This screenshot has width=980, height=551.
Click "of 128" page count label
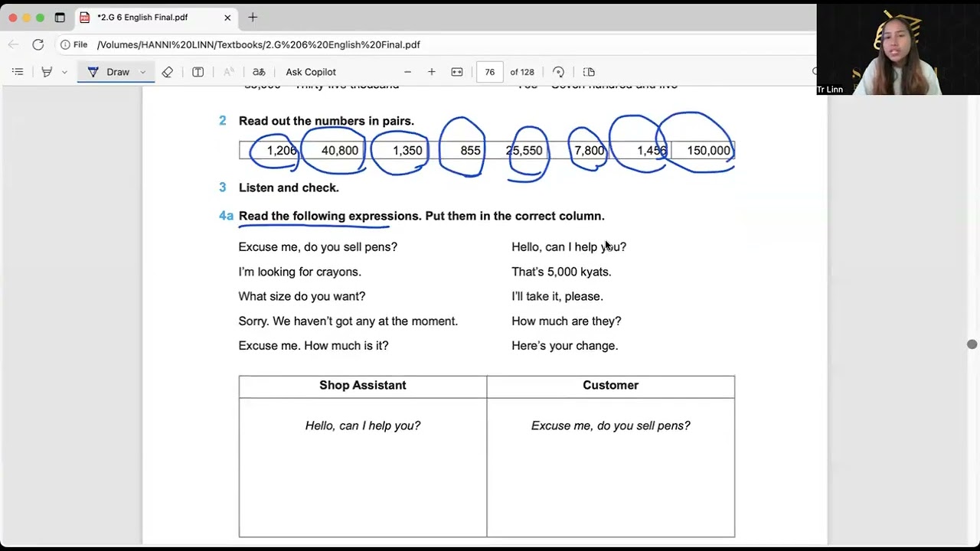pos(522,72)
